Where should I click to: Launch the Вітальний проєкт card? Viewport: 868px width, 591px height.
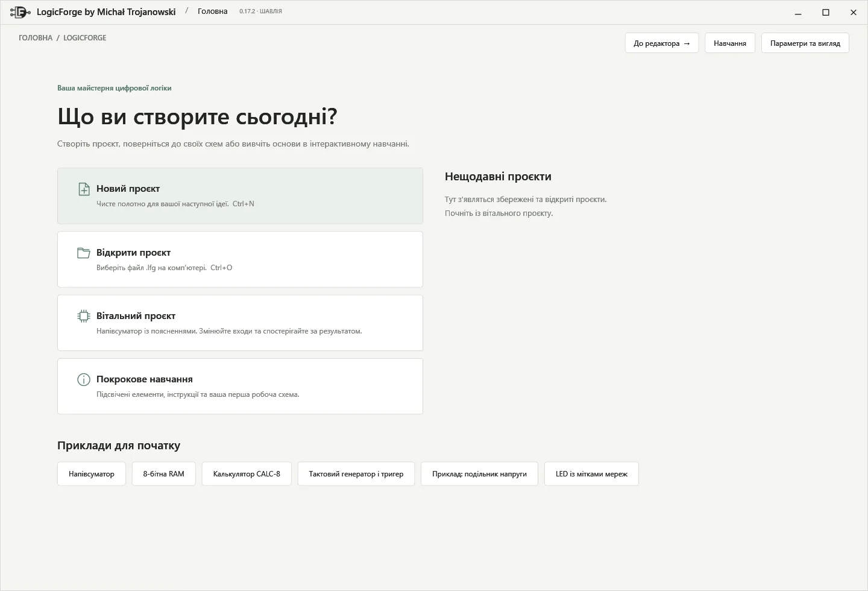(240, 323)
